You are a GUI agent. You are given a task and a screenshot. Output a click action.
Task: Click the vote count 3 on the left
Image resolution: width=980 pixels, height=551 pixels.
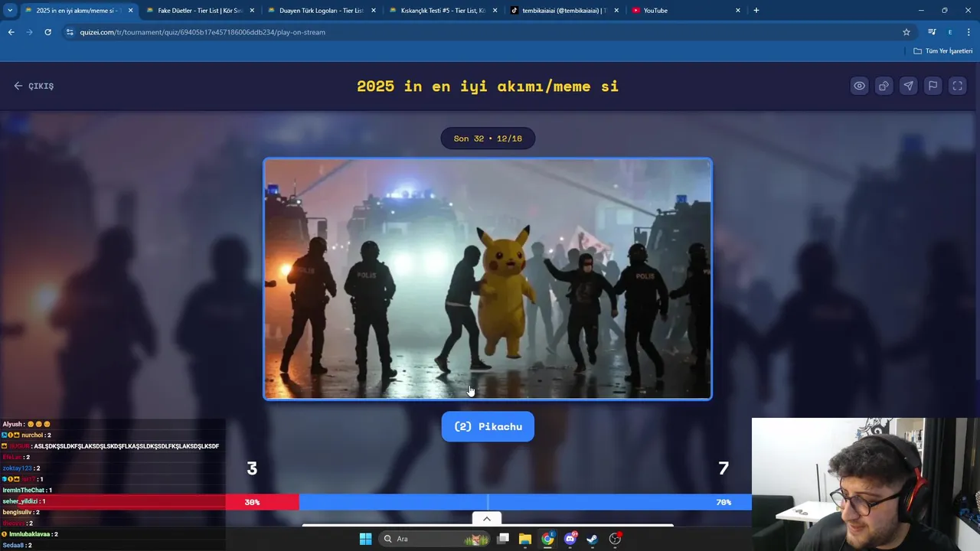252,468
